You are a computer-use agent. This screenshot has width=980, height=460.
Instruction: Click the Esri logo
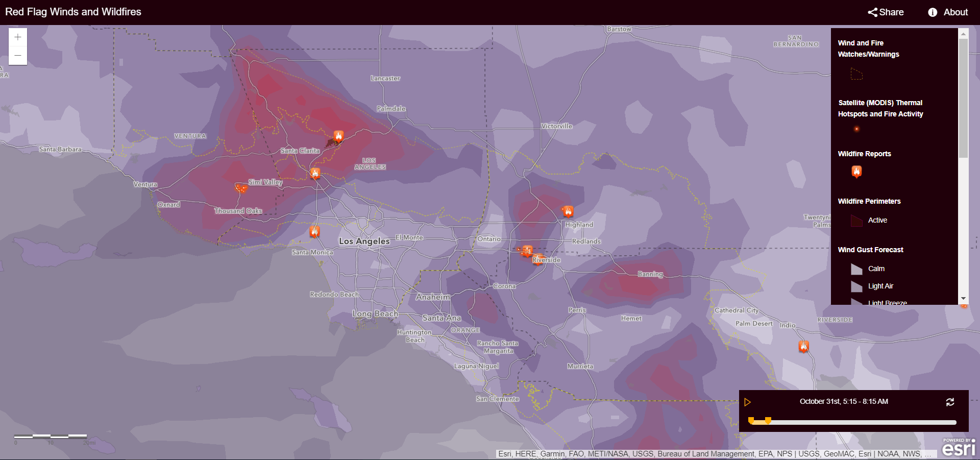(x=959, y=447)
